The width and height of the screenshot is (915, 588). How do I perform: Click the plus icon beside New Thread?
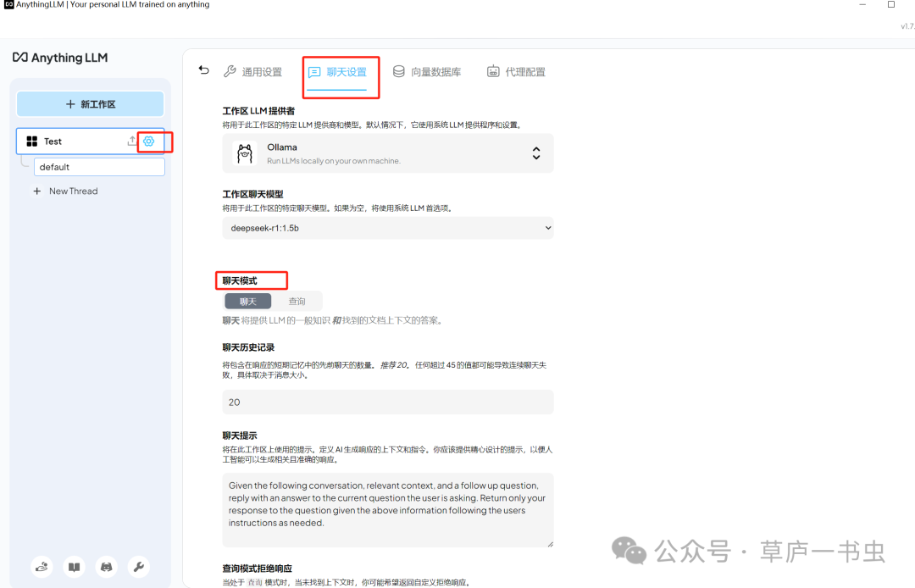(36, 191)
